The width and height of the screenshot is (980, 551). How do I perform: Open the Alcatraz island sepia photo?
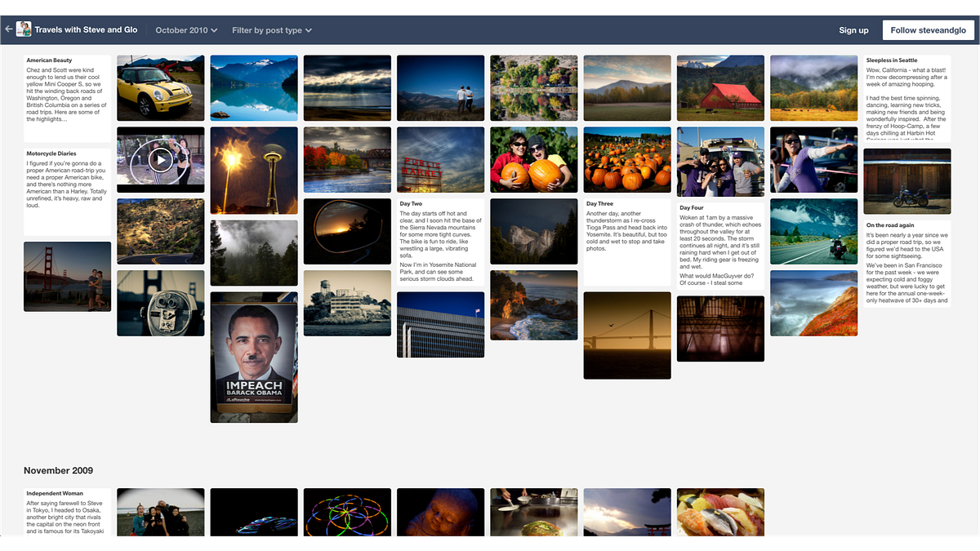(x=347, y=303)
